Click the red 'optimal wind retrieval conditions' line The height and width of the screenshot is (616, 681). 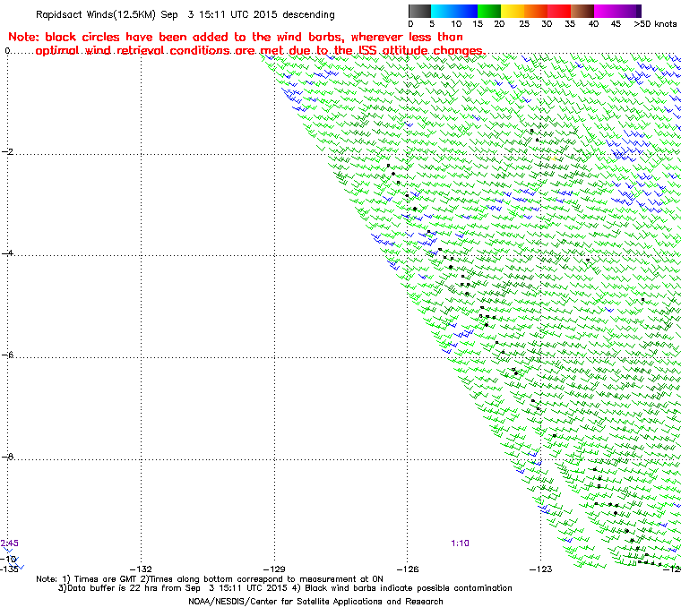pyautogui.click(x=261, y=51)
